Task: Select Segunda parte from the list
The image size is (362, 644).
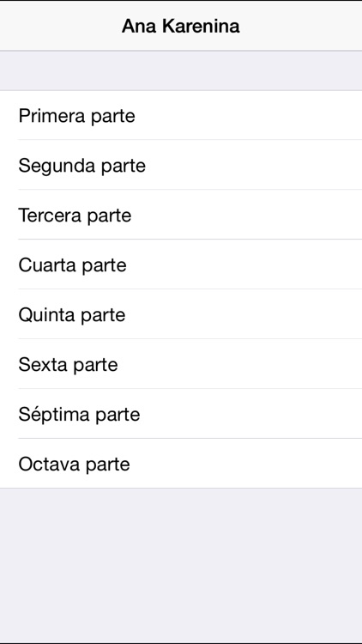Action: (181, 165)
